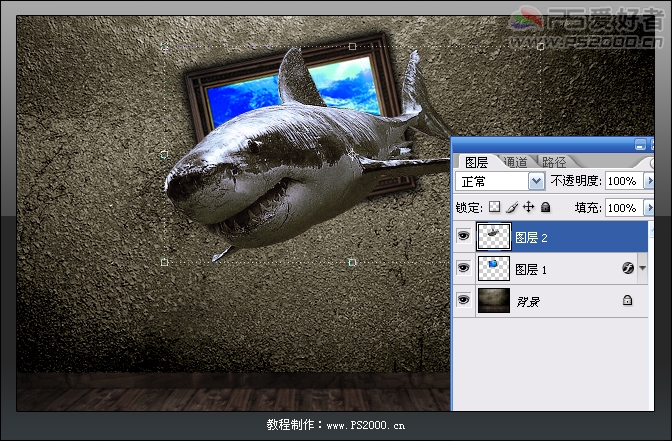This screenshot has height=441, width=672.
Task: Switch to the 通道 tab
Action: click(515, 162)
